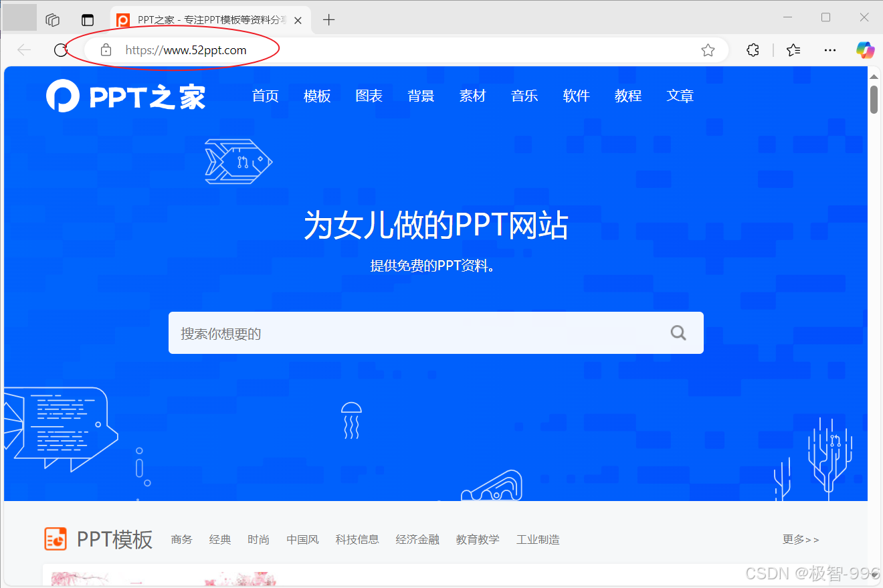Open the 时尚 template category

pos(258,539)
